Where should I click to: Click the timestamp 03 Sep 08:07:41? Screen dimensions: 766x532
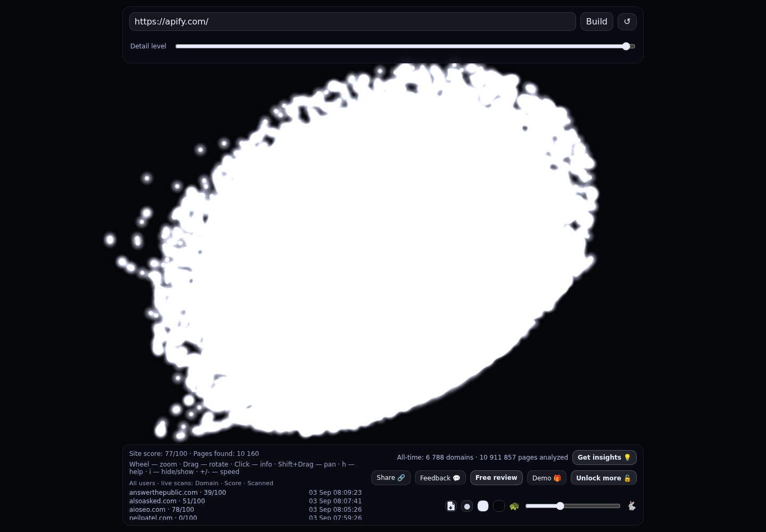335,501
